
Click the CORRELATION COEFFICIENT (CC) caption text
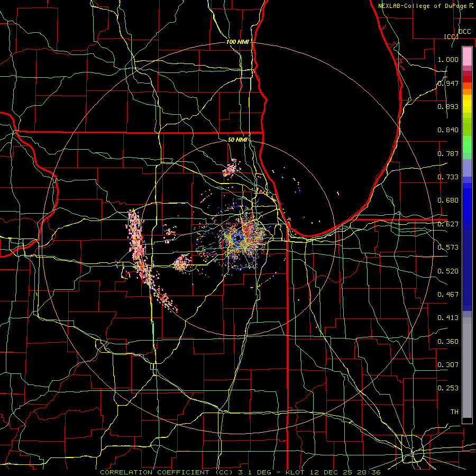(167, 472)
